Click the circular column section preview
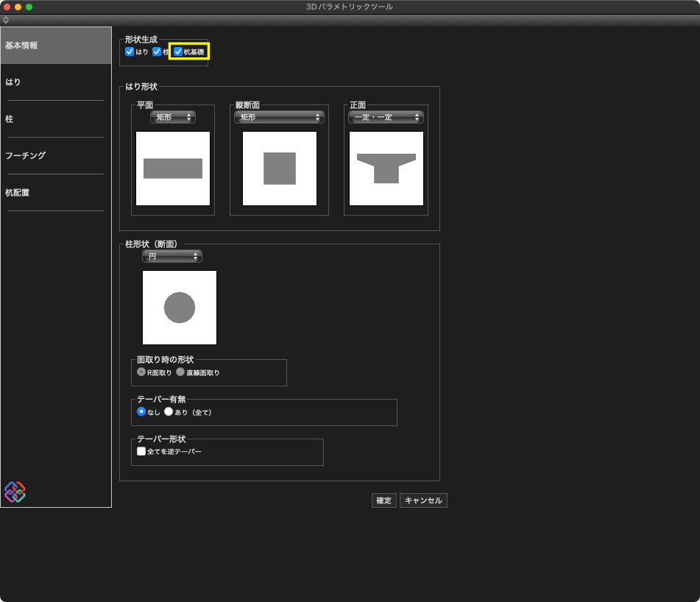Screen dimensions: 700x602 point(180,308)
